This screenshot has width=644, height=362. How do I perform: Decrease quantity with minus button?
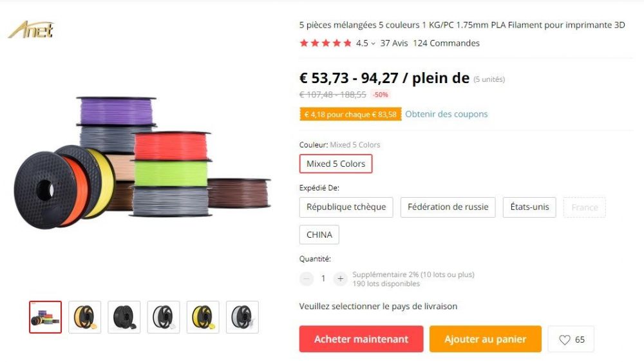click(307, 279)
